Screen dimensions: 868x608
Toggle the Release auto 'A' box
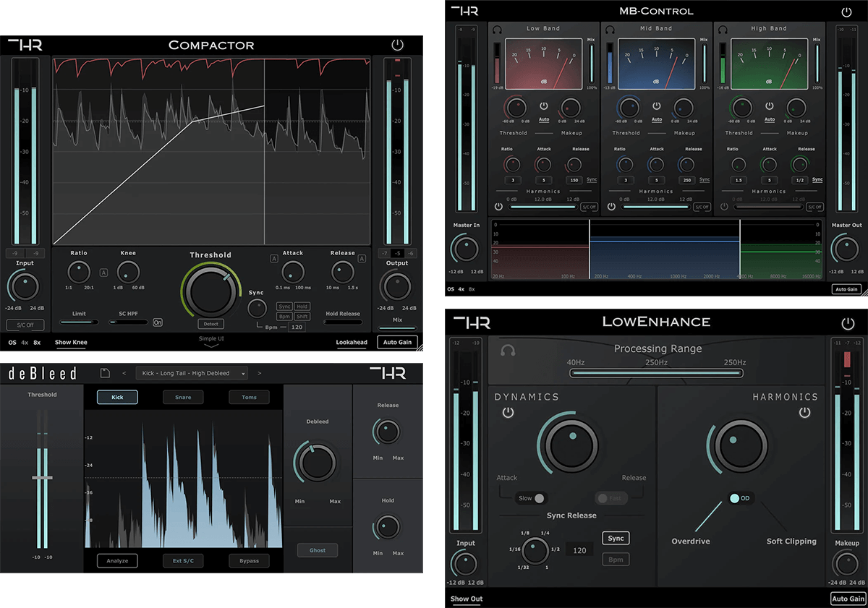[x=363, y=258]
